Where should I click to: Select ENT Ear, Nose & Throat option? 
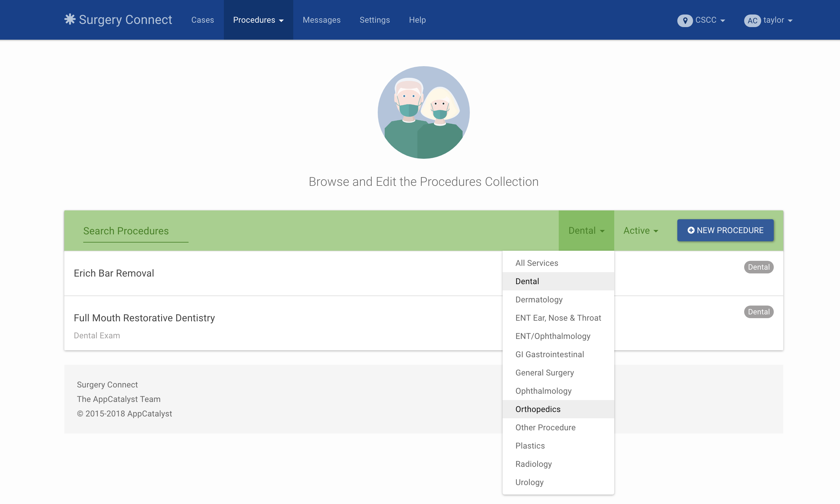click(558, 318)
